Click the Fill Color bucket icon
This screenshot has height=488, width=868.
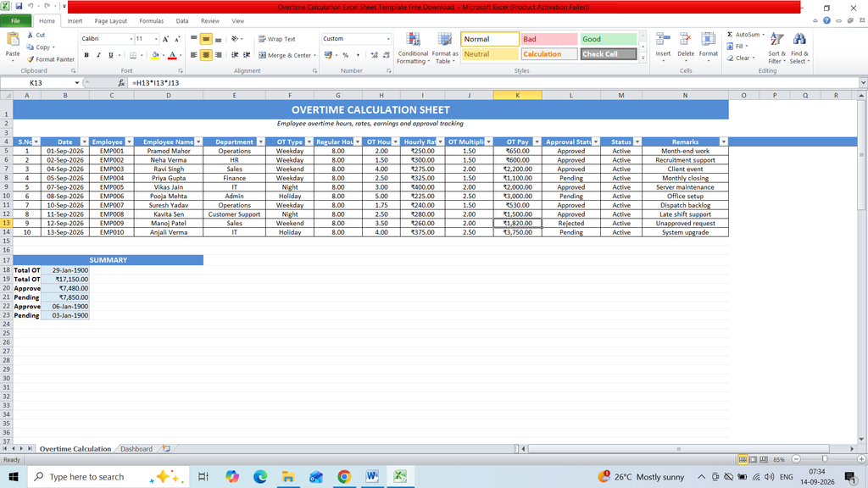coord(155,55)
